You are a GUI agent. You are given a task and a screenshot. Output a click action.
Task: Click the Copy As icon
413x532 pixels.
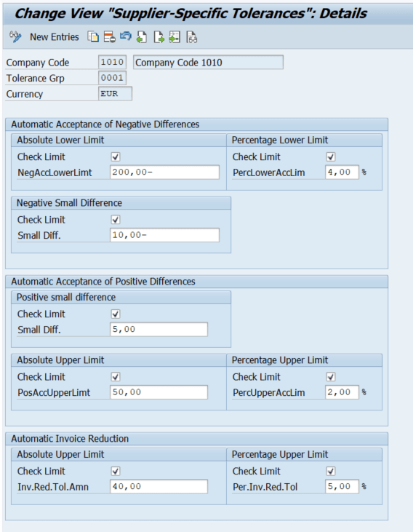click(93, 36)
